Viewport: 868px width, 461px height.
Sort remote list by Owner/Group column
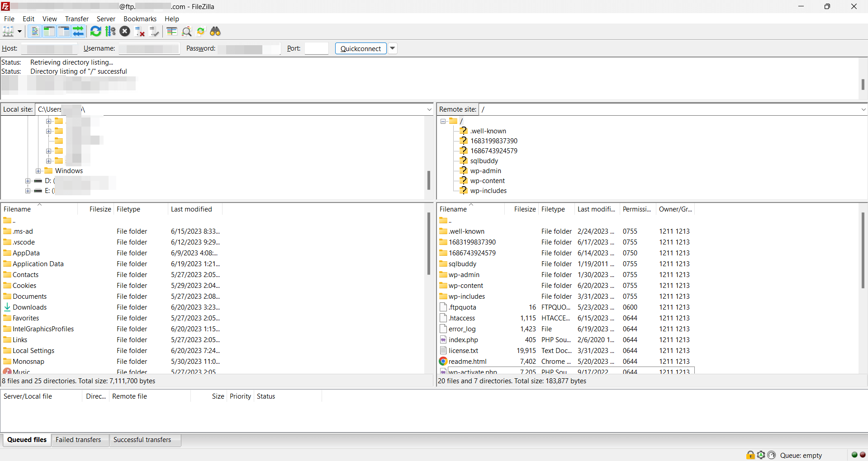tap(675, 209)
